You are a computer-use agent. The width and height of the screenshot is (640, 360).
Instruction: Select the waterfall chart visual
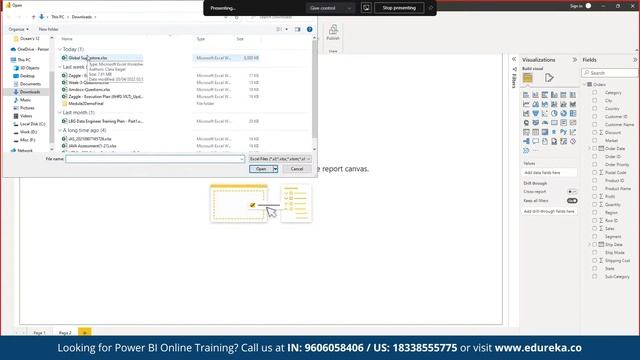526,113
